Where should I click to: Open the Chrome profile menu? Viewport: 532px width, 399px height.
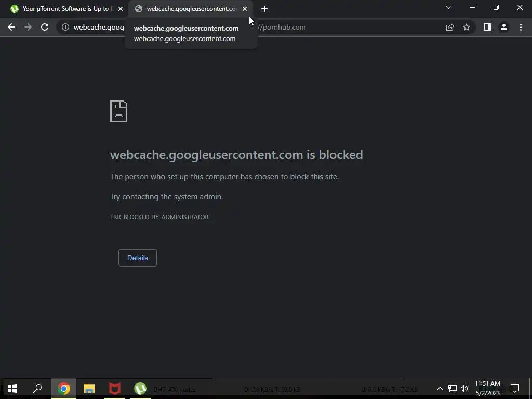[x=504, y=27]
